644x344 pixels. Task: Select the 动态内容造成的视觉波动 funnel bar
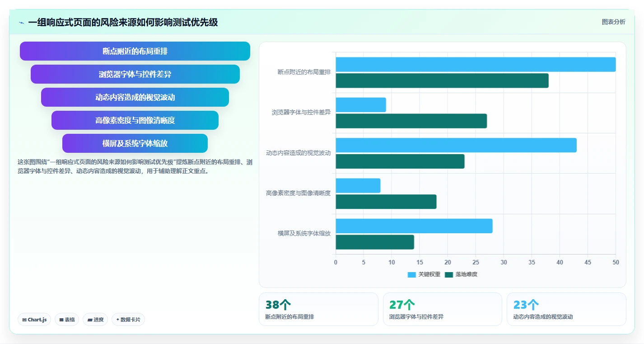pyautogui.click(x=135, y=97)
